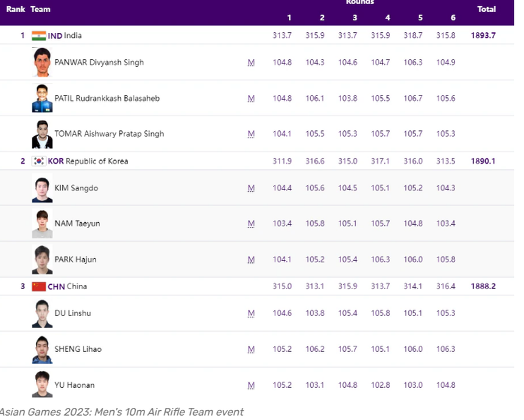524x420 pixels.
Task: Click the Total column header
Action: point(486,9)
